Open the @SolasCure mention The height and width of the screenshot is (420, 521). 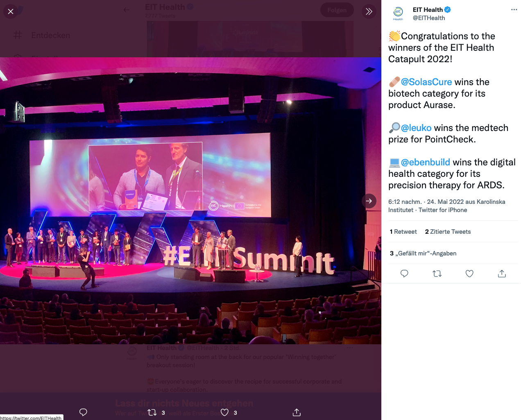[x=426, y=82]
